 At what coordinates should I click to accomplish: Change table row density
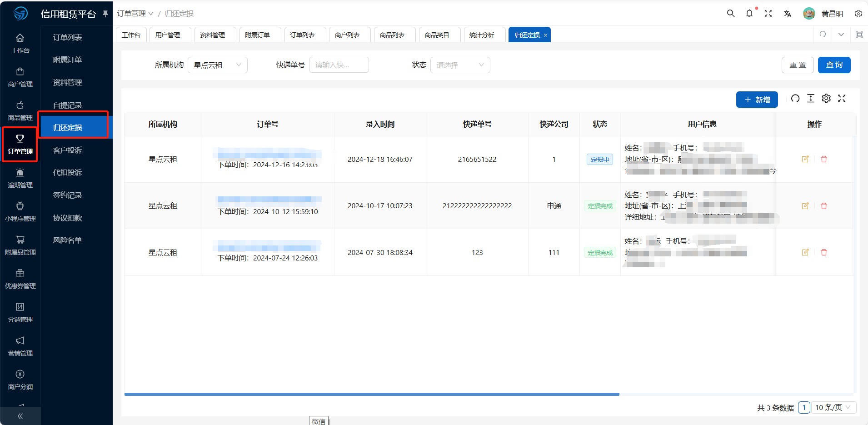tap(811, 99)
